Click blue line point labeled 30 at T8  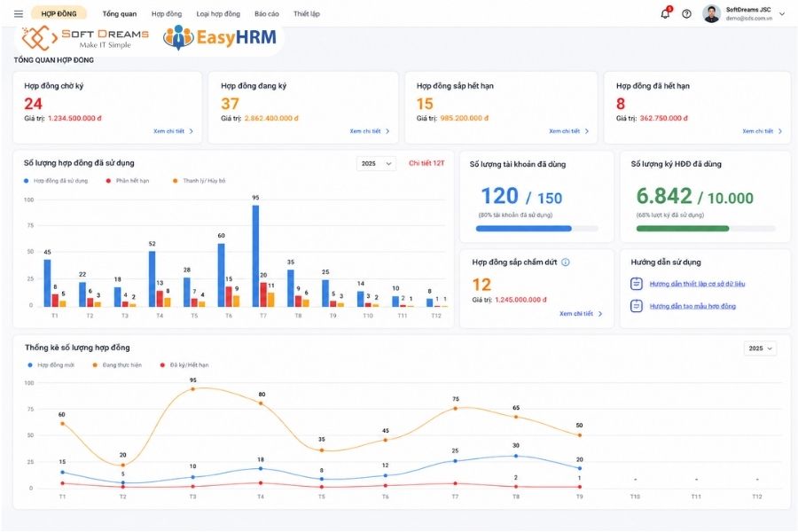tap(516, 456)
